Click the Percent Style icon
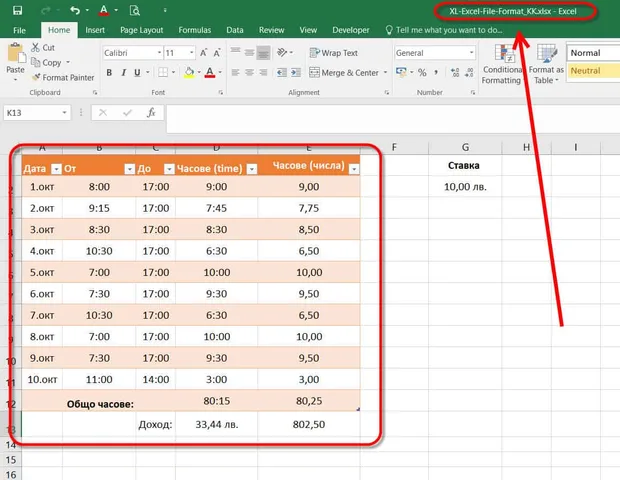 (422, 73)
